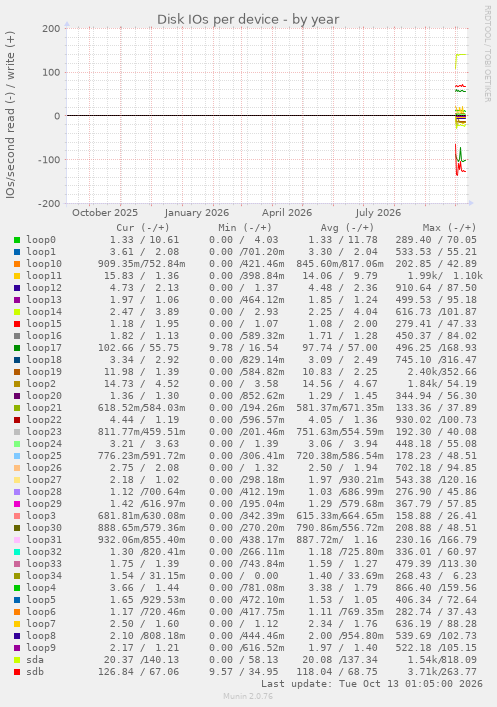Click the orange loop10 legend swatch
497x707 pixels.
(17, 264)
